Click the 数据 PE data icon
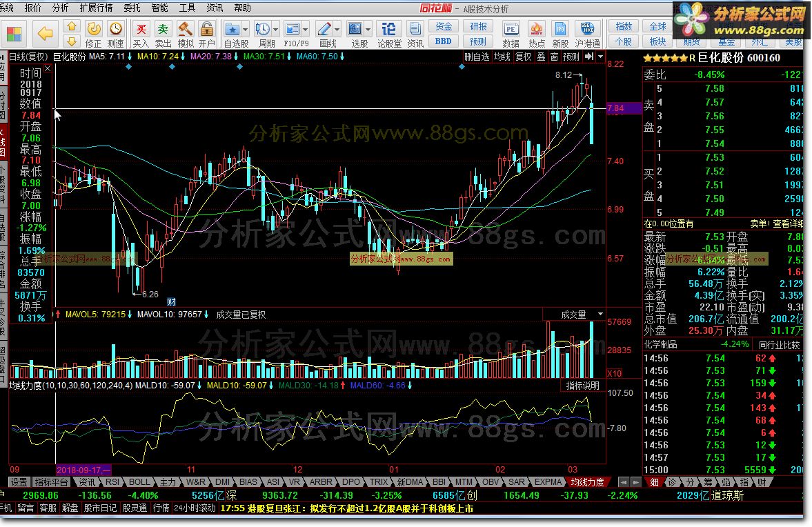This screenshot has width=812, height=527. coord(511,28)
